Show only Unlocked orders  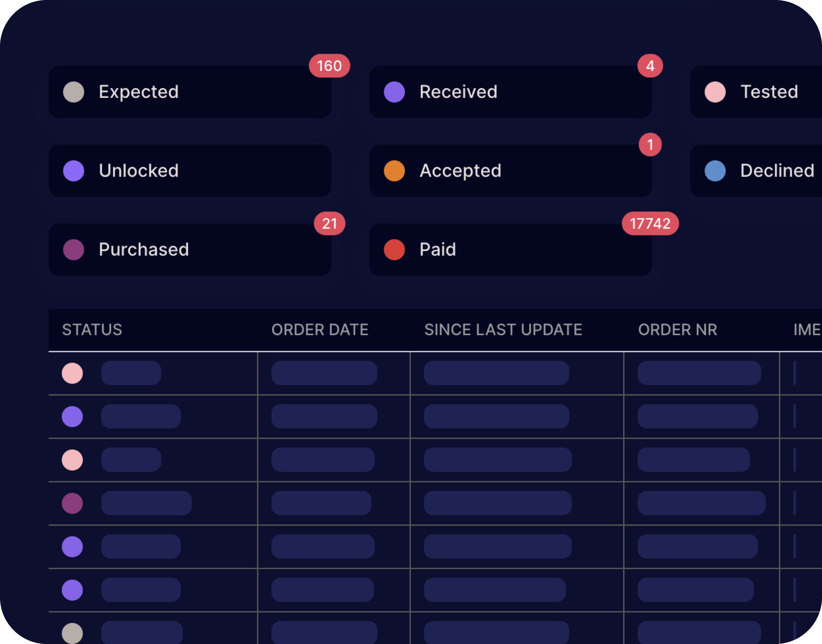[190, 171]
